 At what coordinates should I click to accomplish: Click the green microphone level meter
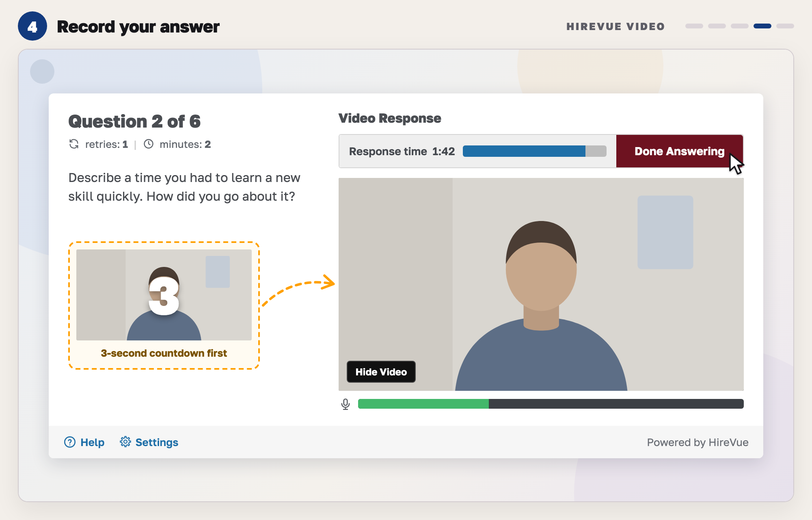pos(551,404)
